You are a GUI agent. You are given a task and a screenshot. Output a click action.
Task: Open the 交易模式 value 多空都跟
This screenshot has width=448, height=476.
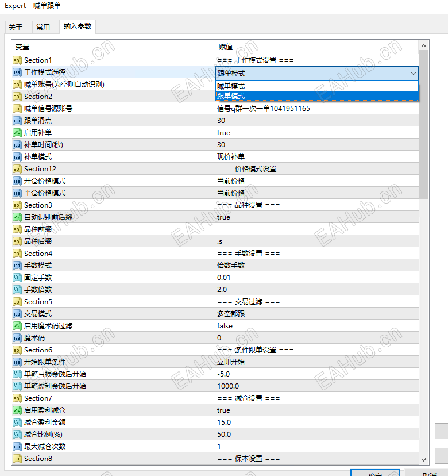pos(317,313)
